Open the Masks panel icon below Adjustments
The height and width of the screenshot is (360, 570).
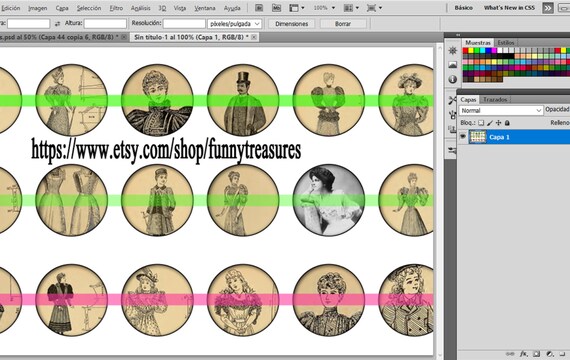coord(453,65)
